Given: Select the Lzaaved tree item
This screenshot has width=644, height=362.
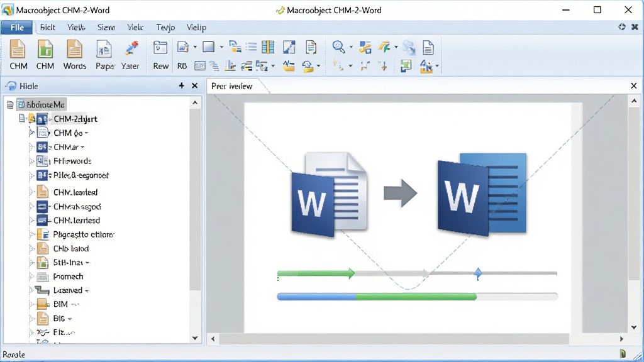Looking at the screenshot, I should (68, 290).
